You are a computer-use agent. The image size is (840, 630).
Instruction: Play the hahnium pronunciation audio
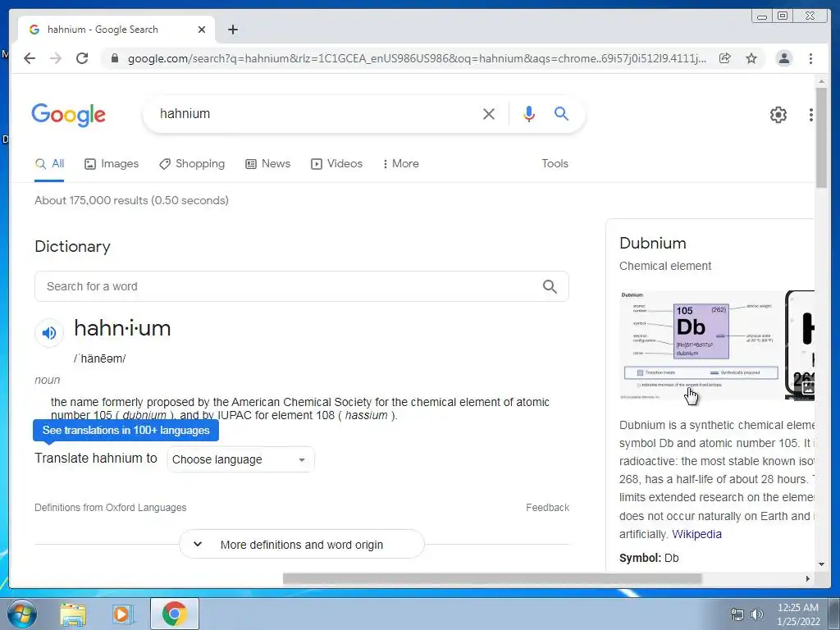[49, 333]
